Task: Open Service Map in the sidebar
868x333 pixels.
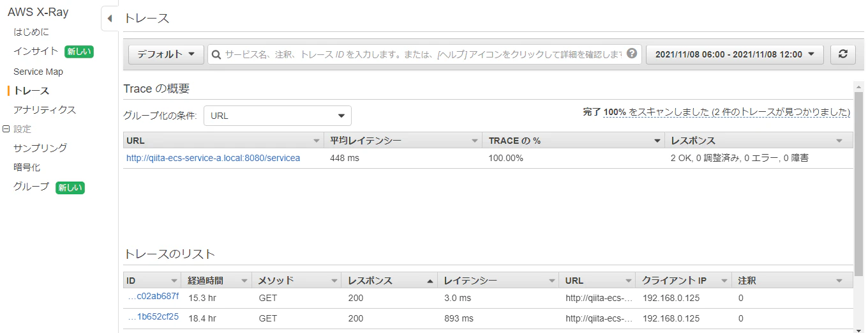Action: pyautogui.click(x=38, y=72)
